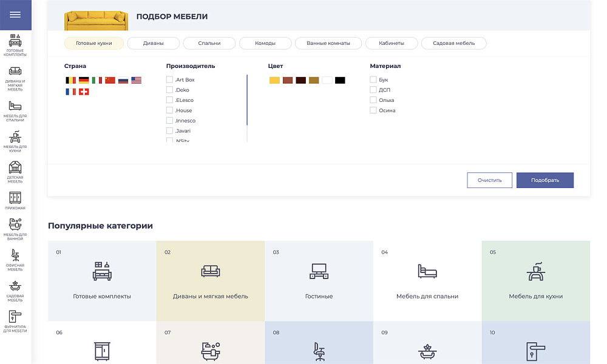The image size is (607, 364).
Task: Open the Диваны и мягкая мебель sidebar icon
Action: tap(15, 71)
